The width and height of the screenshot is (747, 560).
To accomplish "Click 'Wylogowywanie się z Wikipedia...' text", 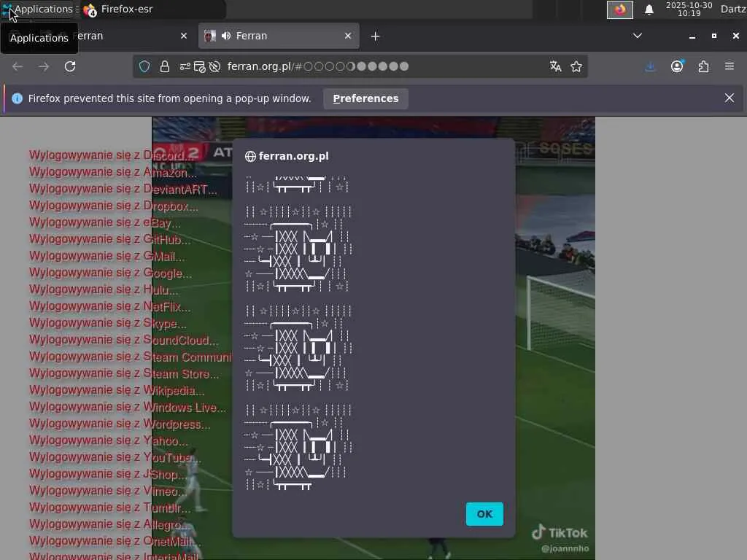I will pyautogui.click(x=117, y=390).
